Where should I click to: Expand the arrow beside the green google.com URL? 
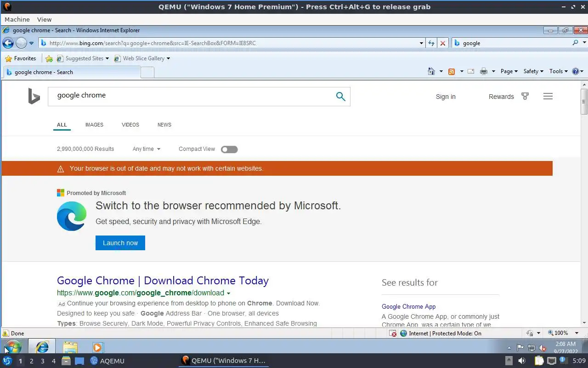[228, 293]
